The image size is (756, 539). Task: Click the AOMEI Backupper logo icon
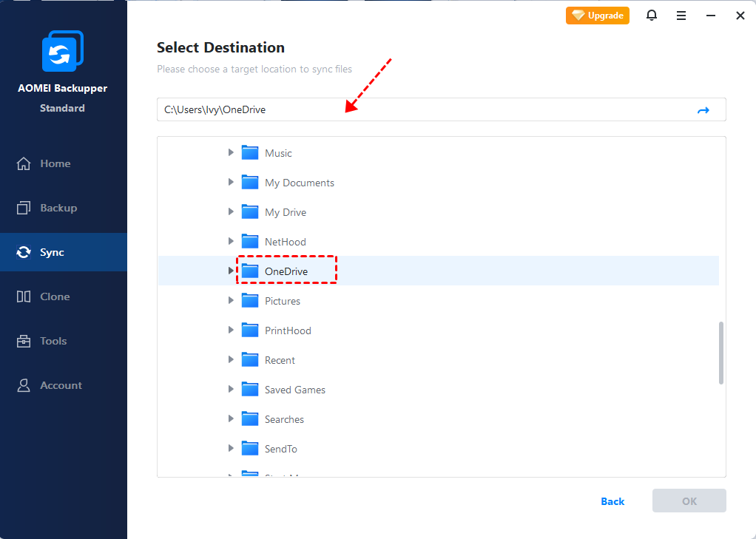pyautogui.click(x=62, y=52)
